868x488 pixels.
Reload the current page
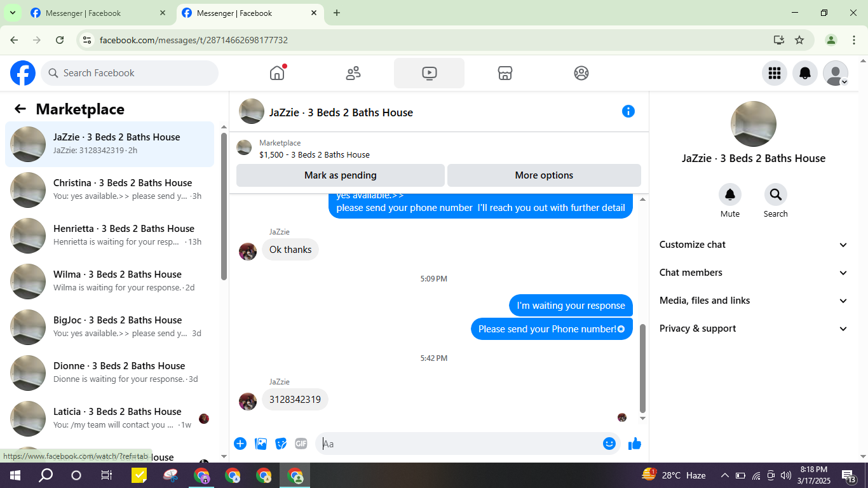(x=60, y=40)
